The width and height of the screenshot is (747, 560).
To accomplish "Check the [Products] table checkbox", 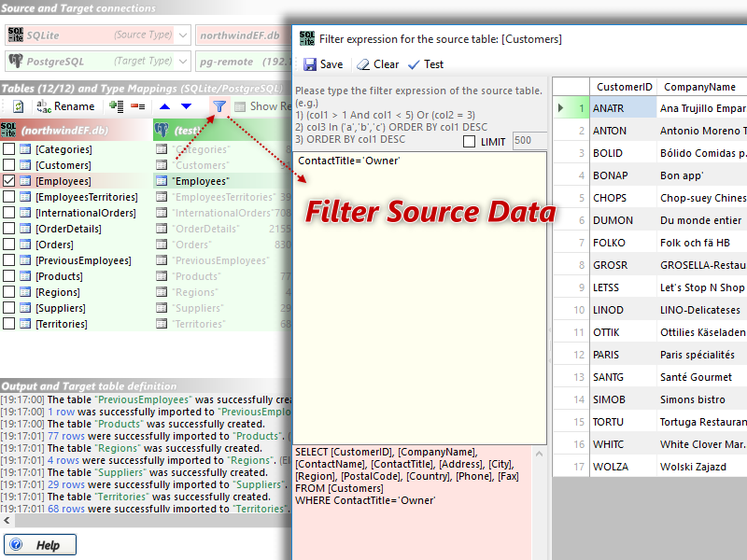I will pyautogui.click(x=8, y=276).
